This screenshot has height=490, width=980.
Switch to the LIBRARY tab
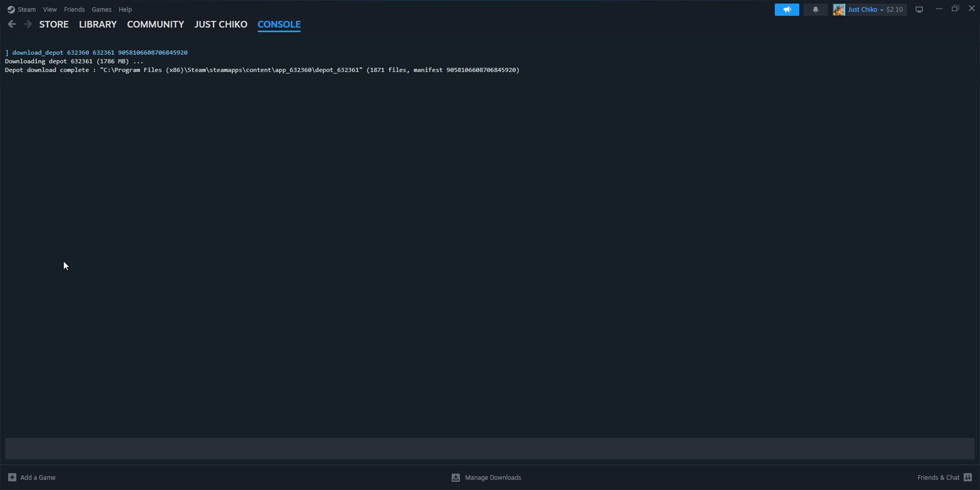(x=98, y=24)
